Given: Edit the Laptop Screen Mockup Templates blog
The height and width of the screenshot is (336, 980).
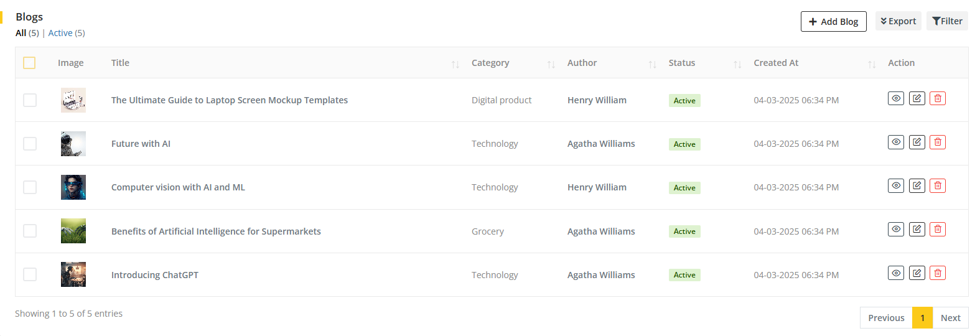Looking at the screenshot, I should 917,98.
